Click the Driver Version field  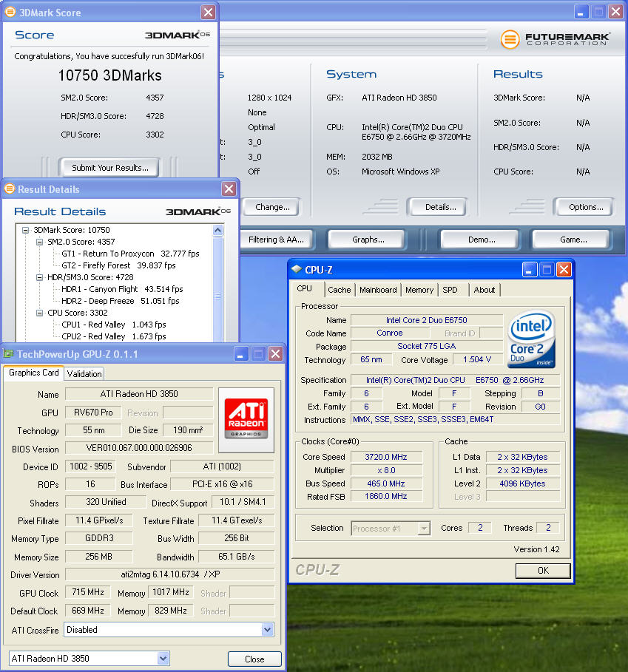coord(169,574)
